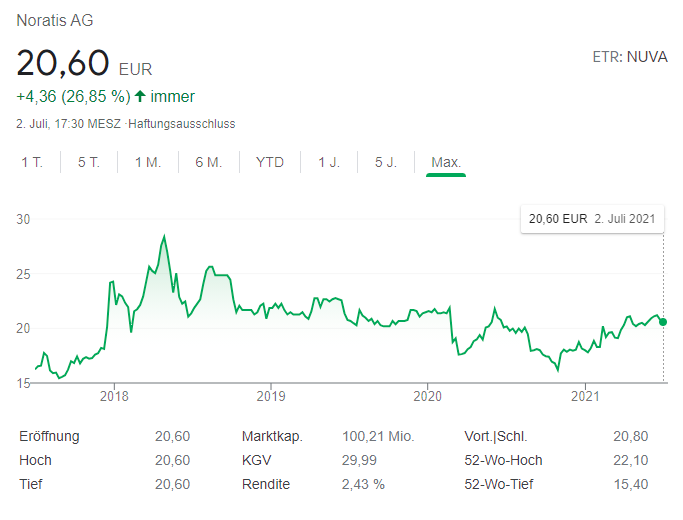
Task: Click the green dot at chart end
Action: (x=664, y=321)
